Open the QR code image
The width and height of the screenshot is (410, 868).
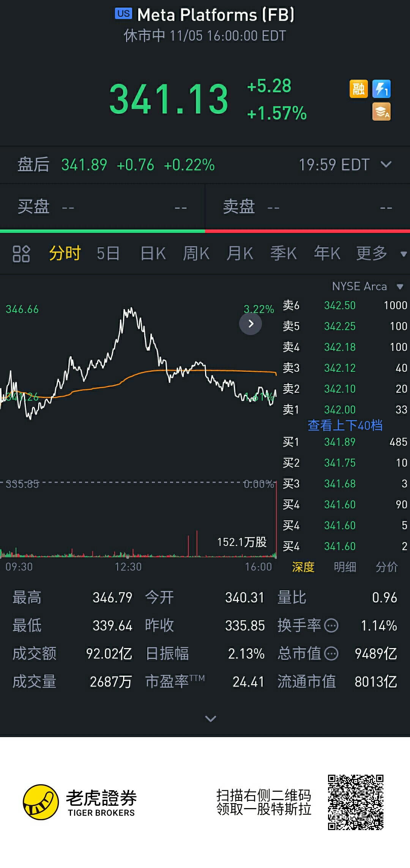(x=356, y=802)
